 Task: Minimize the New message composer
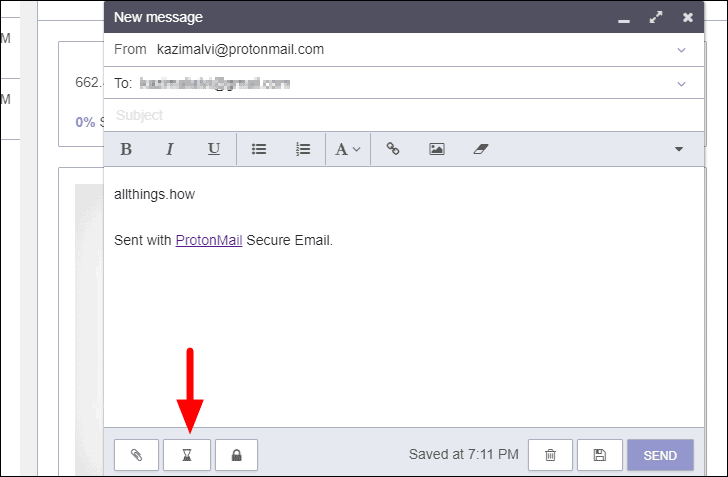[624, 20]
